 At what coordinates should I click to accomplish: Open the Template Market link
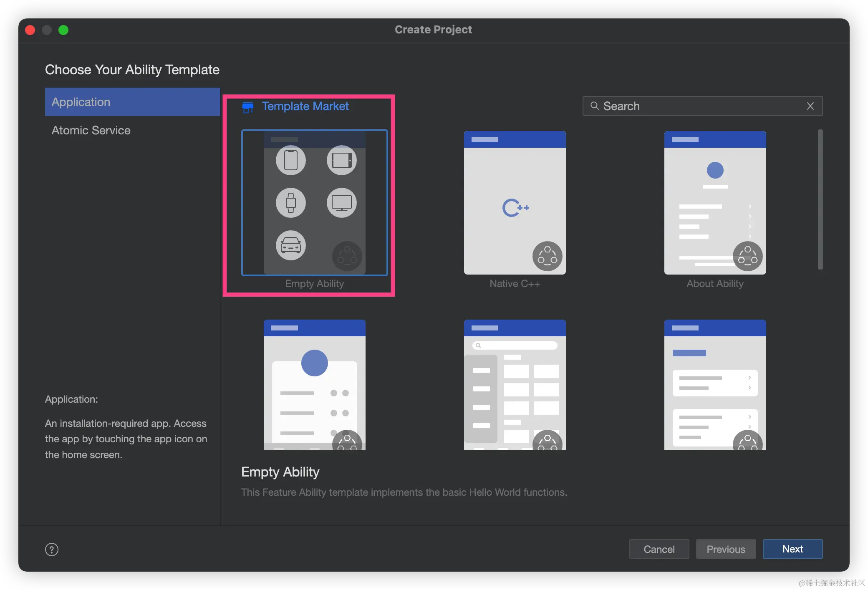click(x=305, y=106)
